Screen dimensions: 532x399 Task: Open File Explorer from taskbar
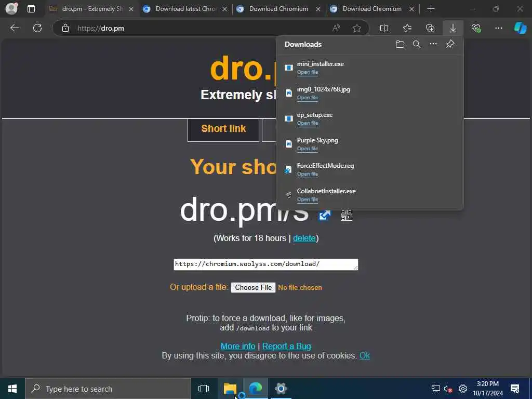[230, 389]
